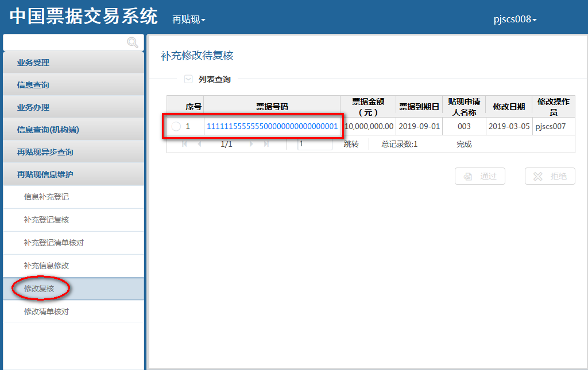The image size is (588, 370).
Task: Click the 补充修改待复核 page heading
Action: [x=197, y=56]
